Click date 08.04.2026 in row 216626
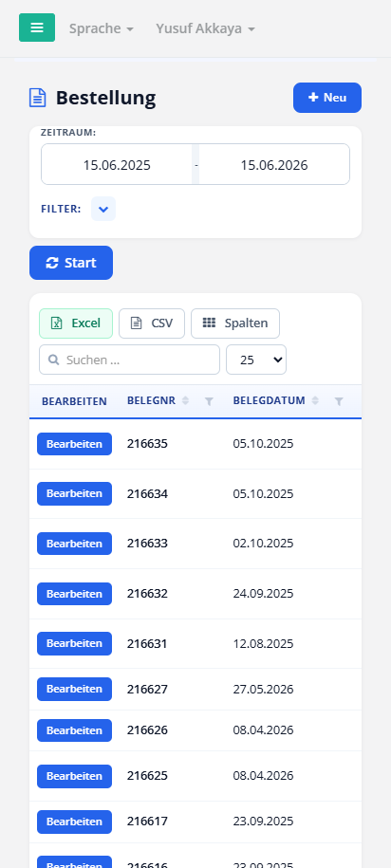This screenshot has width=391, height=868. (263, 730)
